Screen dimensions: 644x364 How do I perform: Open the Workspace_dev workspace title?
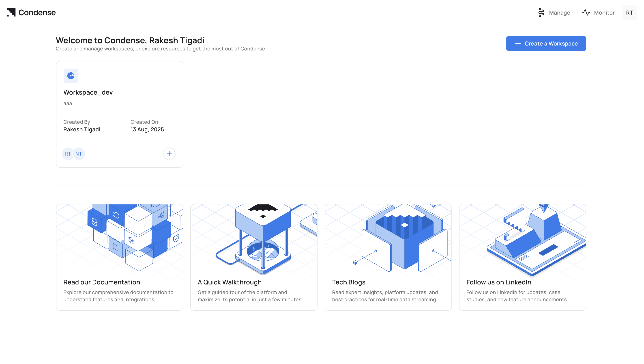point(88,92)
